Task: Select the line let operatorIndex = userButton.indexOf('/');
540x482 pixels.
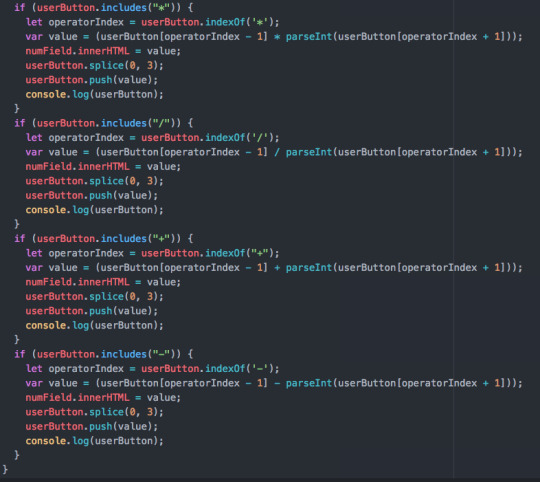Action: tap(153, 137)
